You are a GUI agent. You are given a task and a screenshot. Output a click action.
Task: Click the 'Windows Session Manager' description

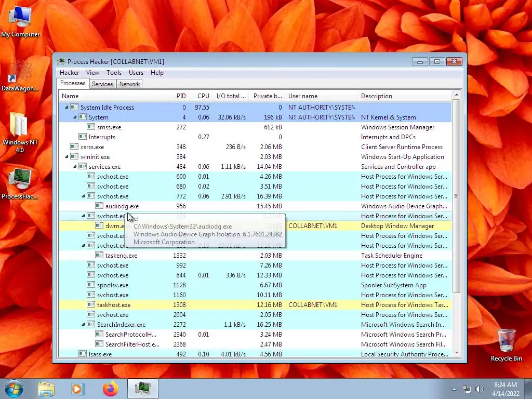pyautogui.click(x=397, y=127)
